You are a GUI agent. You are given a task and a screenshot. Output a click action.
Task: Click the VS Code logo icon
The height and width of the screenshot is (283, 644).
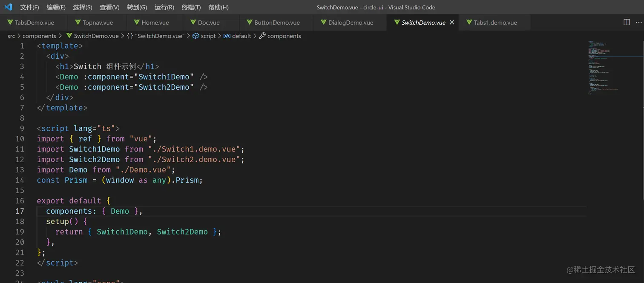coord(9,7)
